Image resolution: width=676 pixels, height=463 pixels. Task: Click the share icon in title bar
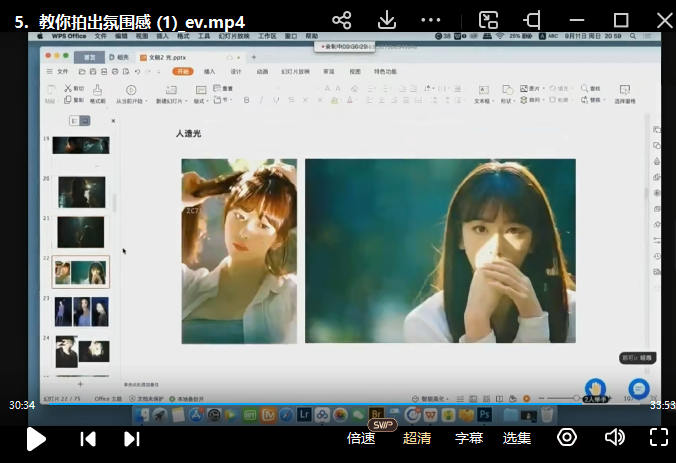[x=342, y=20]
